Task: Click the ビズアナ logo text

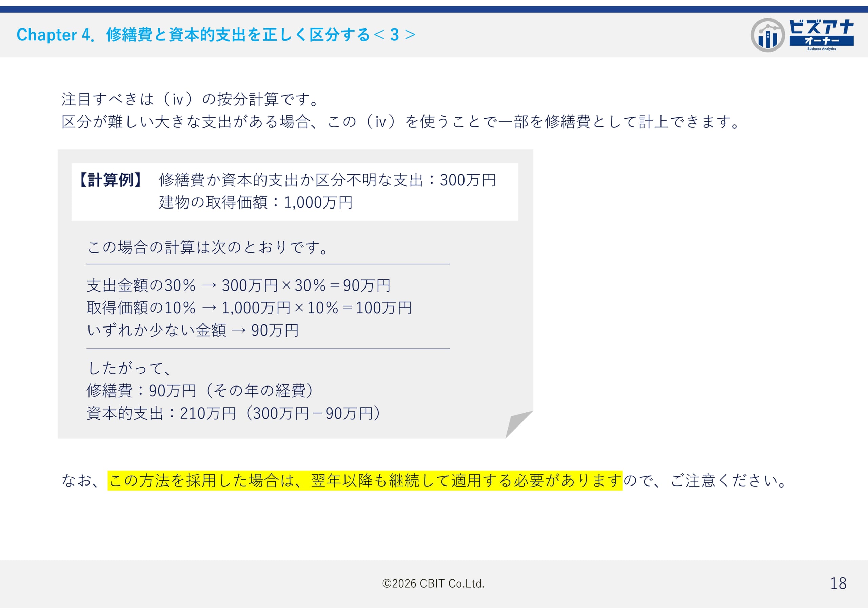Action: click(821, 27)
